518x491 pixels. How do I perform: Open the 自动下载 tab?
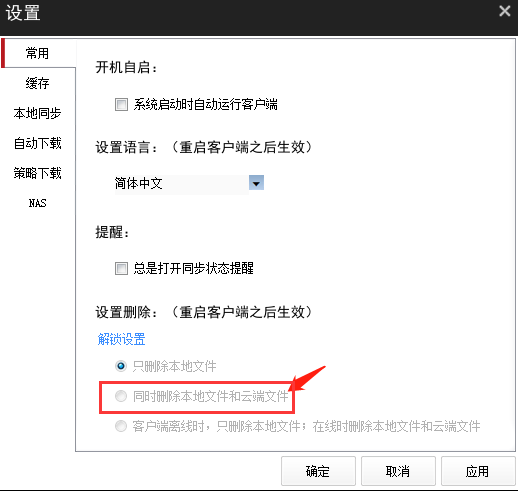point(38,143)
